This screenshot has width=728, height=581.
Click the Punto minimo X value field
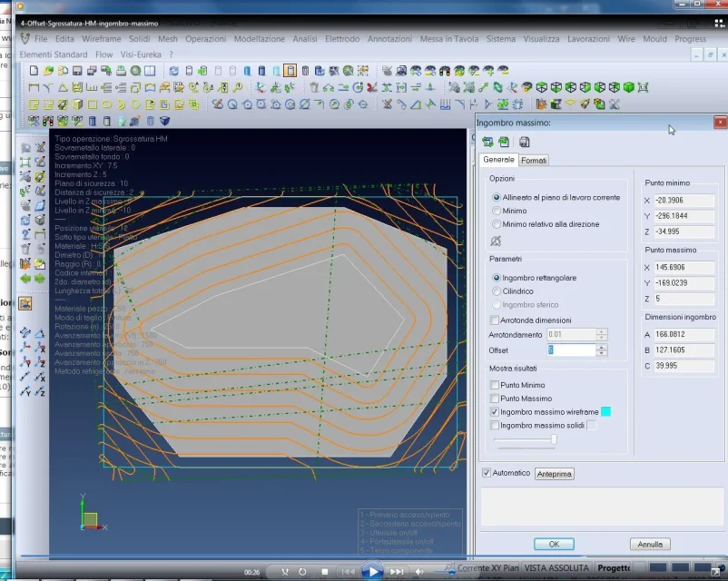(x=684, y=200)
